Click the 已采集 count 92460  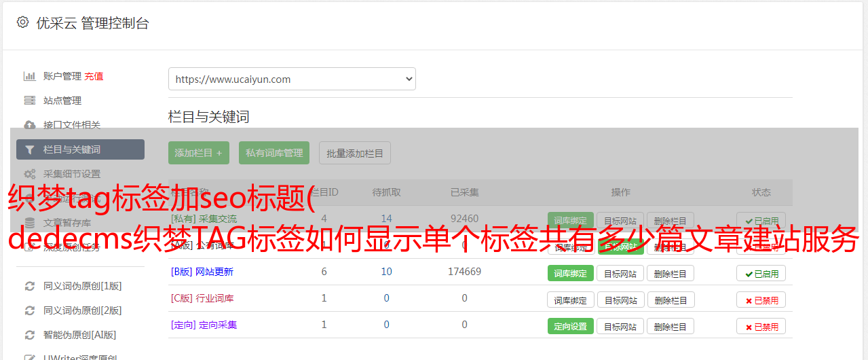464,219
